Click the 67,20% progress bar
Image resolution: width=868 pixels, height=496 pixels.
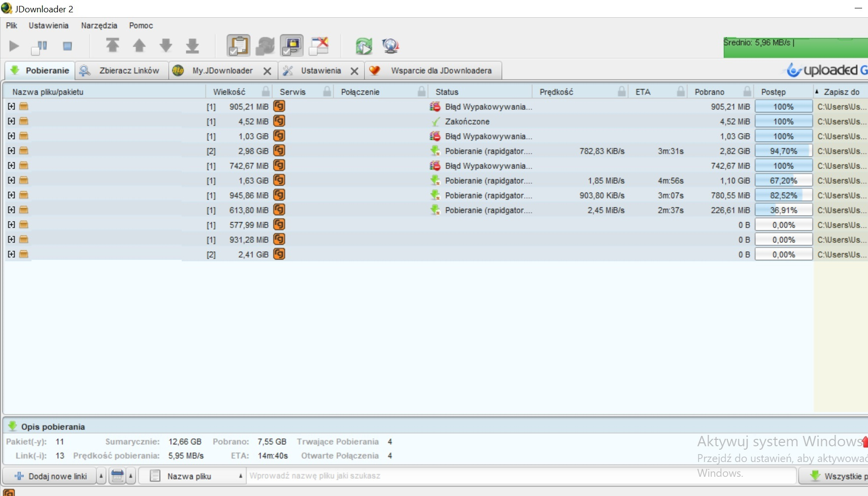(x=783, y=180)
